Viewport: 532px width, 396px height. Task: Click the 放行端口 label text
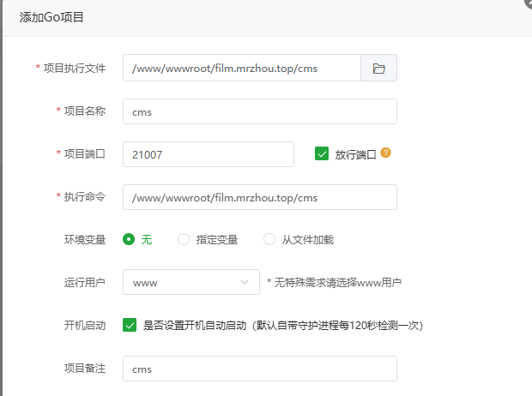click(x=355, y=154)
